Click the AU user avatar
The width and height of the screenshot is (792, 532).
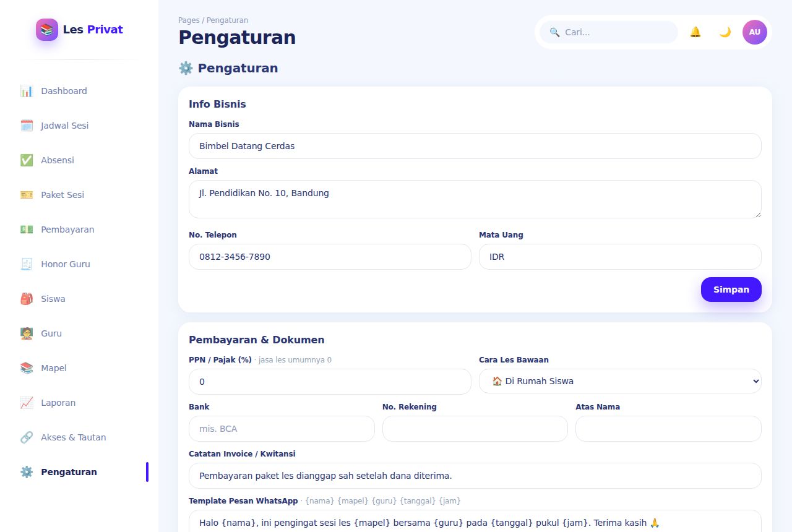click(x=755, y=32)
